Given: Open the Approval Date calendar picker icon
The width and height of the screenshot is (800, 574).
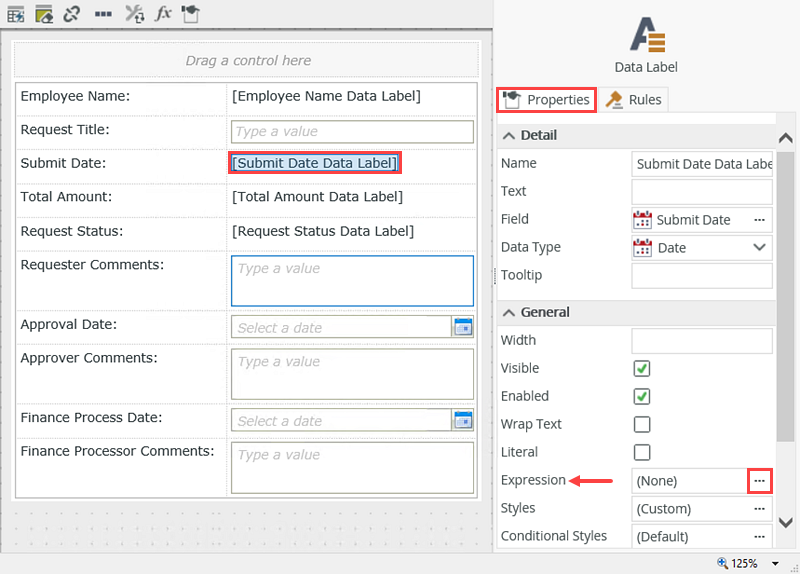Looking at the screenshot, I should pyautogui.click(x=463, y=327).
